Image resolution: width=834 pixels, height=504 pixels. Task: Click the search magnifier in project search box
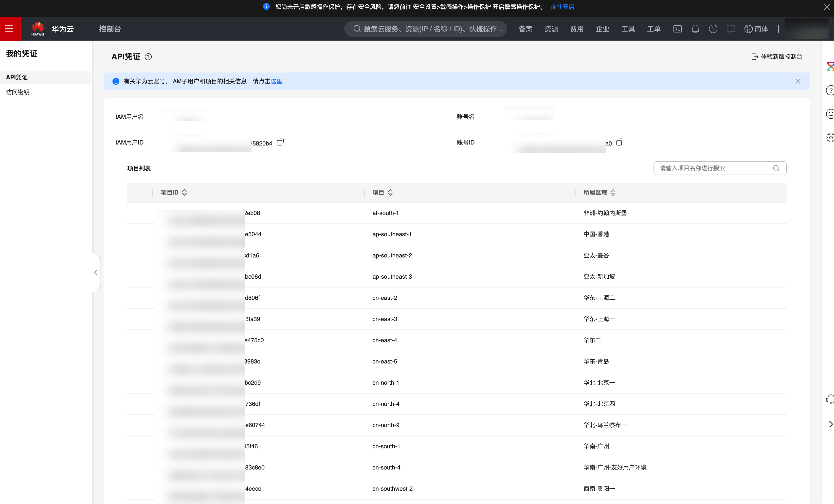click(x=776, y=168)
